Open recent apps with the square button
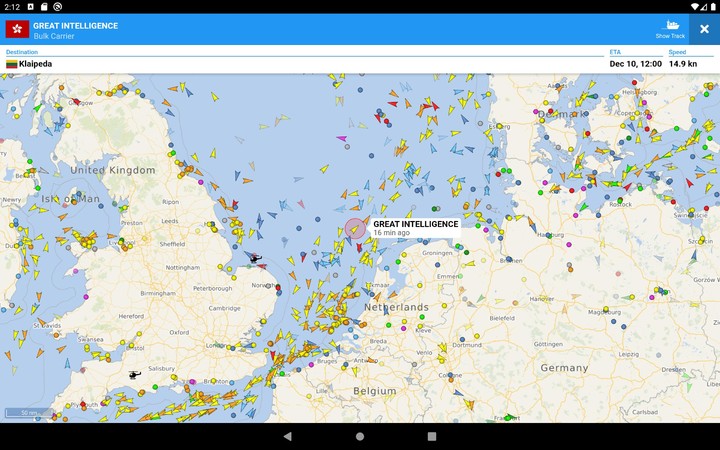 pyautogui.click(x=432, y=436)
